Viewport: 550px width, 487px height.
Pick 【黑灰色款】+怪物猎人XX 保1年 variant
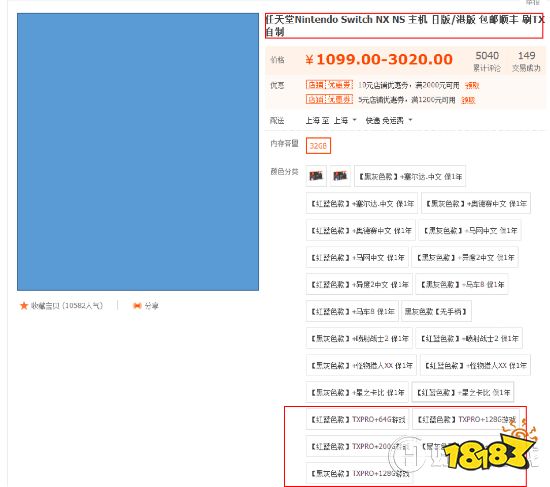tap(361, 365)
